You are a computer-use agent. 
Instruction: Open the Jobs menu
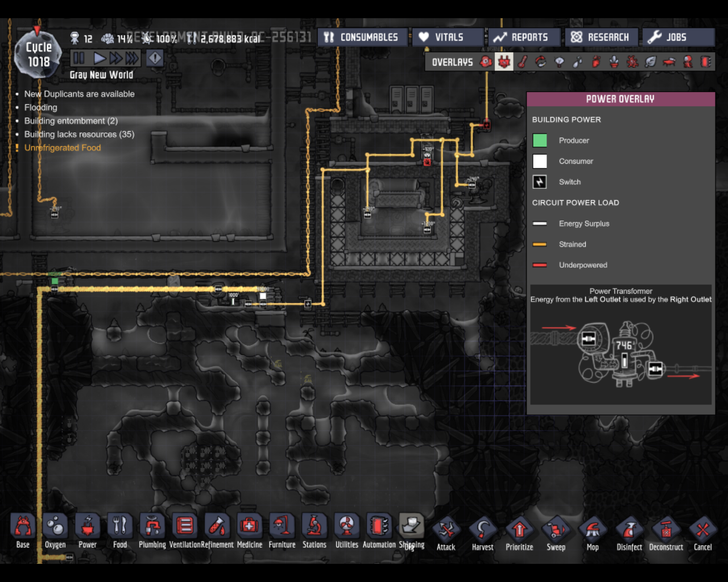(677, 38)
